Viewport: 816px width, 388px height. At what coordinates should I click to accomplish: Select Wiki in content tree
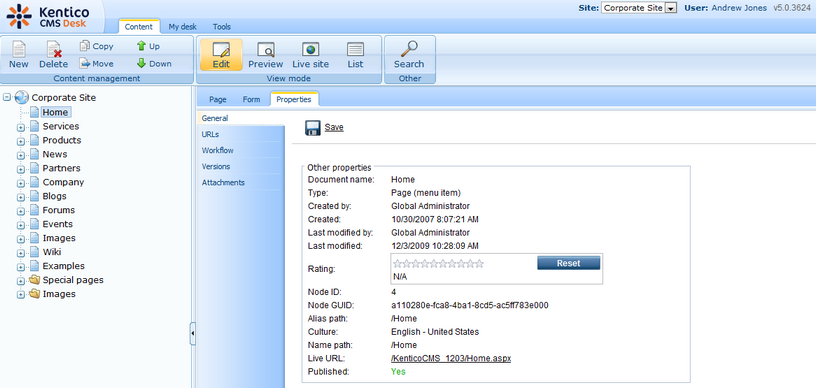52,252
